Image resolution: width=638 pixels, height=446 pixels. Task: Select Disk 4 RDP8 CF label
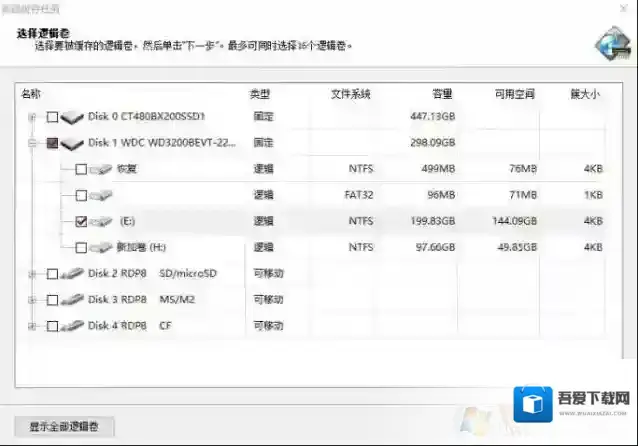(130, 326)
